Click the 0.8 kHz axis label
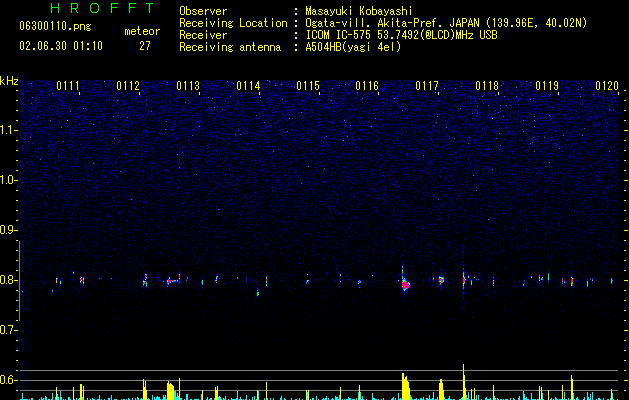629x400 pixels. tap(8, 280)
